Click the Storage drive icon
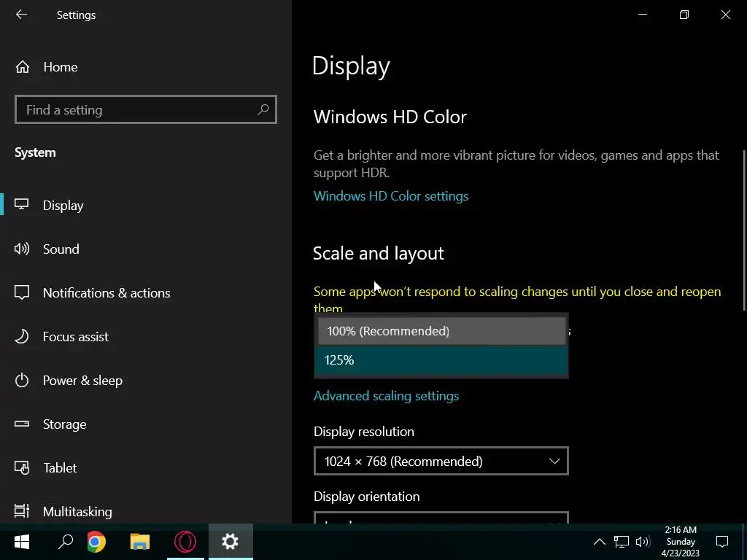 click(22, 424)
